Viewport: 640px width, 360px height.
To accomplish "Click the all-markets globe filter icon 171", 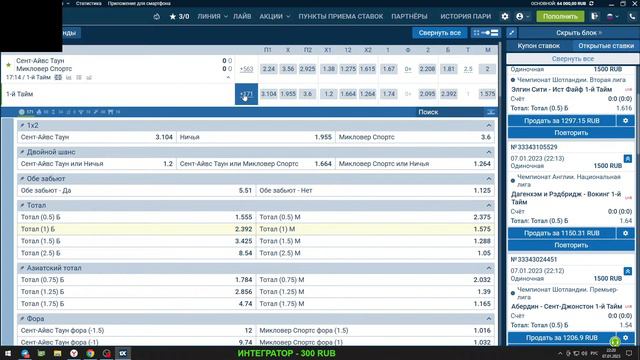I will (26, 112).
